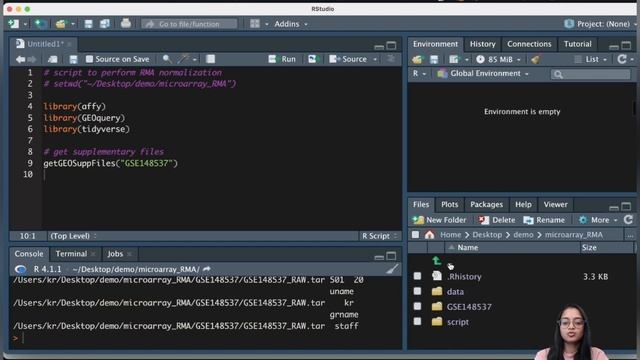Check the .Rhistory file checkbox
This screenshot has height=360, width=640.
coord(417,276)
